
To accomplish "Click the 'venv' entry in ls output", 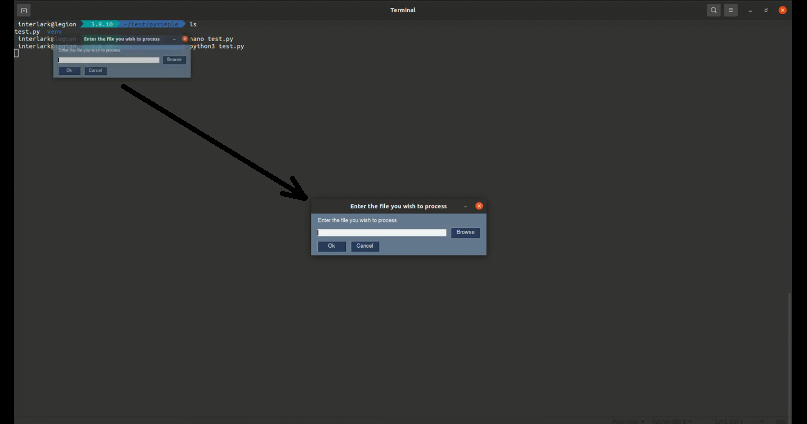I will (54, 32).
